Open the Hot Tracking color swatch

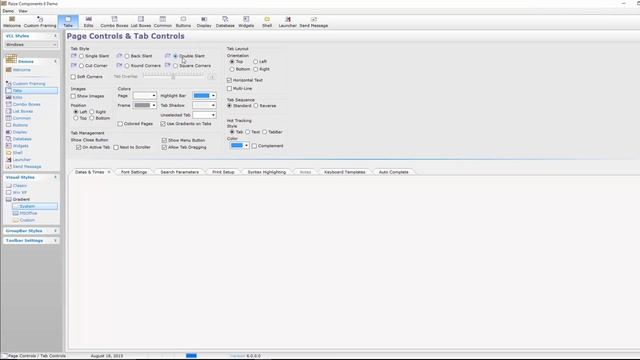click(239, 146)
